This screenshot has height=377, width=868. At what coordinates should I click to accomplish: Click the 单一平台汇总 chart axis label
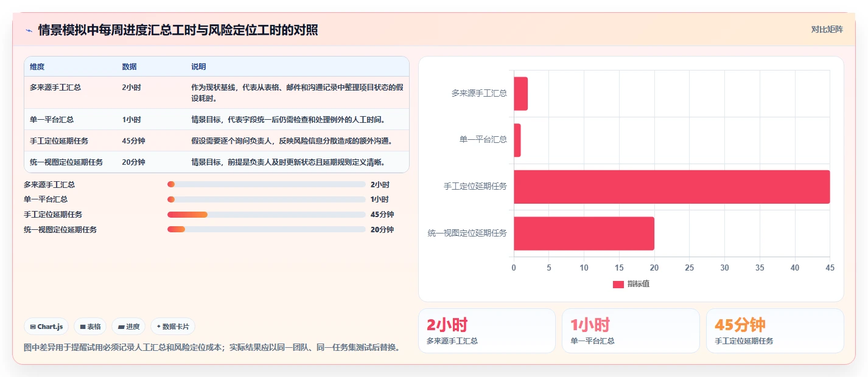coord(483,140)
